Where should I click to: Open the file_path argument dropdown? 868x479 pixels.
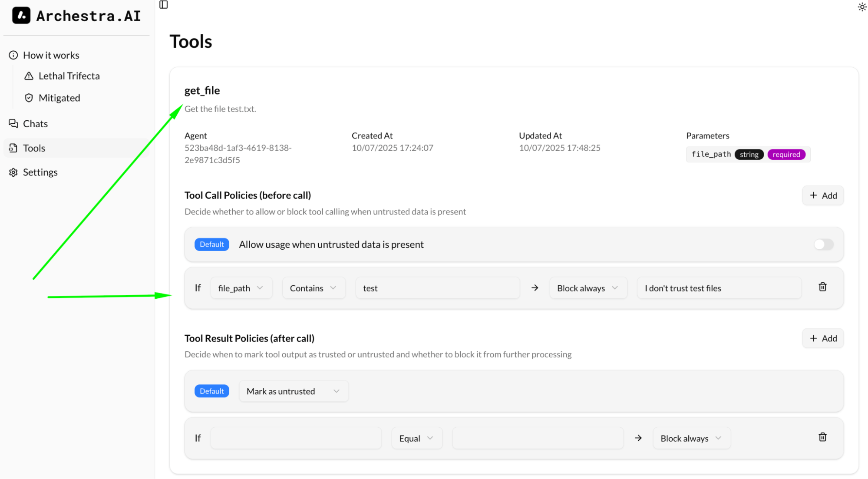click(241, 288)
